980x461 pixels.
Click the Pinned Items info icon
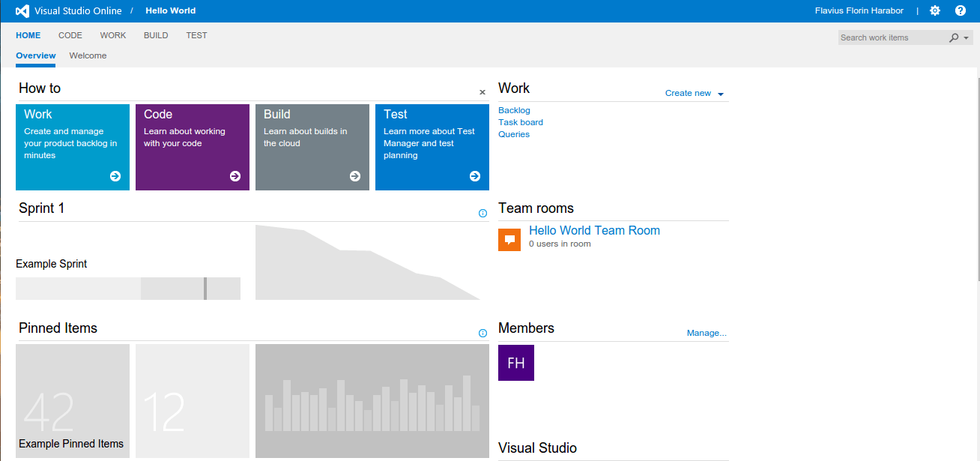pyautogui.click(x=483, y=334)
